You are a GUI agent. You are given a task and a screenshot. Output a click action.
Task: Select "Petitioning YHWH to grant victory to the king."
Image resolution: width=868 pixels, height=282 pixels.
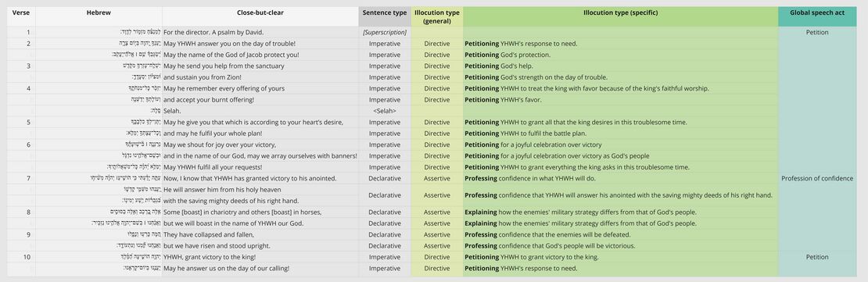(x=532, y=257)
